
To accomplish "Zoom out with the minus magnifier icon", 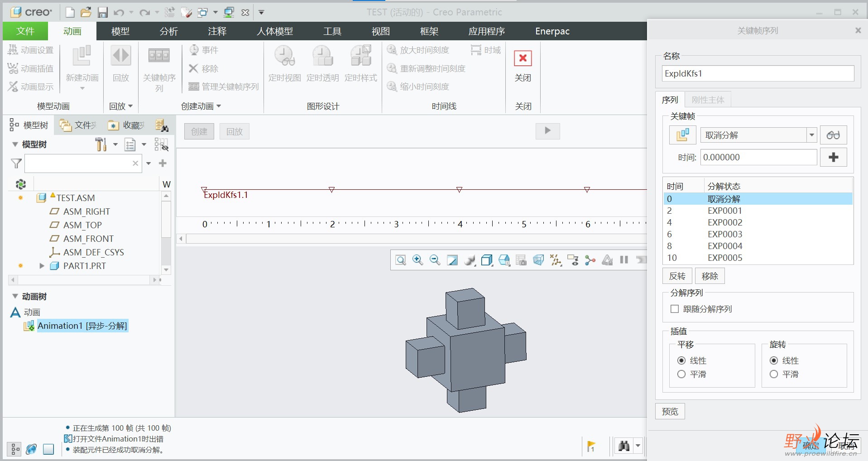I will click(x=435, y=260).
